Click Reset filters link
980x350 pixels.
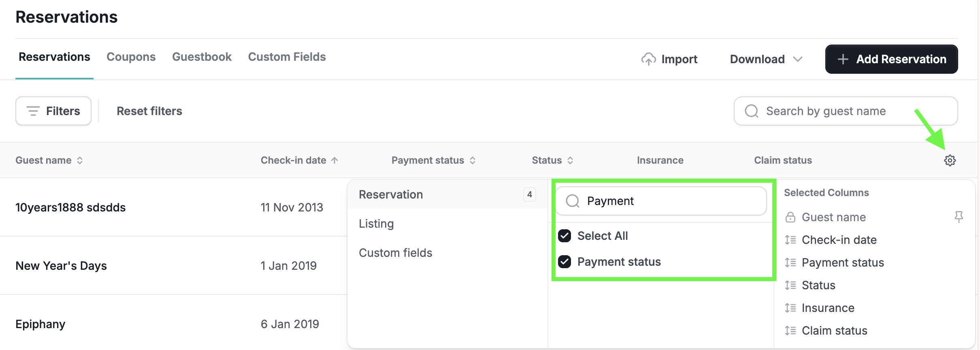click(149, 111)
